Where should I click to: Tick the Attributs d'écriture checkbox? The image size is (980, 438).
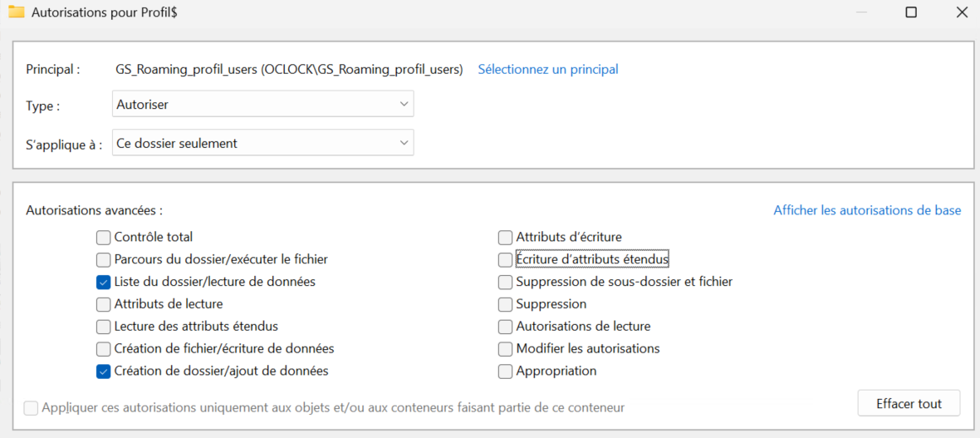[505, 238]
